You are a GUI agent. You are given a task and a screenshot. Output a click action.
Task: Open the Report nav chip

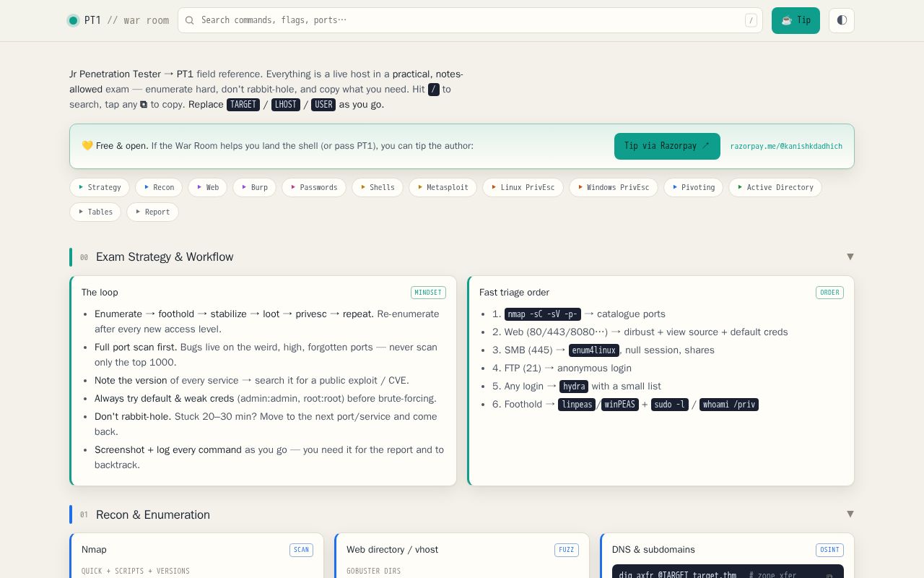click(x=152, y=212)
